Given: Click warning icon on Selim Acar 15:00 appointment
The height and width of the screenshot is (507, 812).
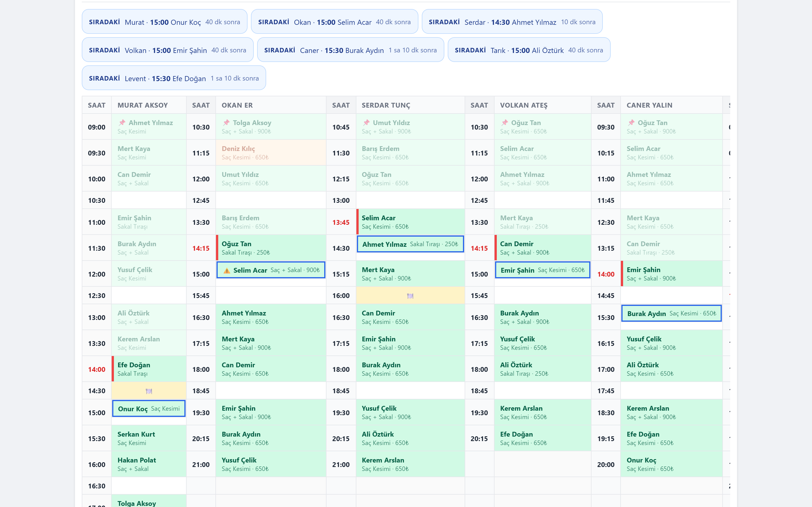Looking at the screenshot, I should (x=227, y=270).
